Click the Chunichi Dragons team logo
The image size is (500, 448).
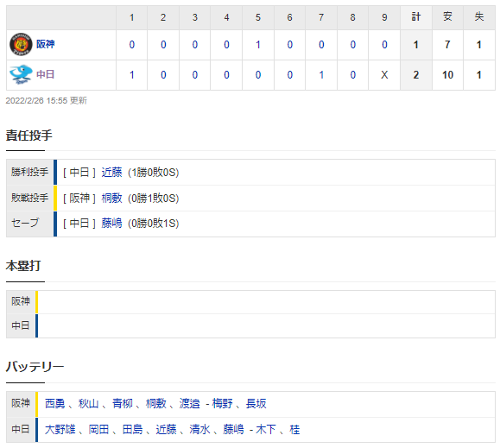coord(21,74)
